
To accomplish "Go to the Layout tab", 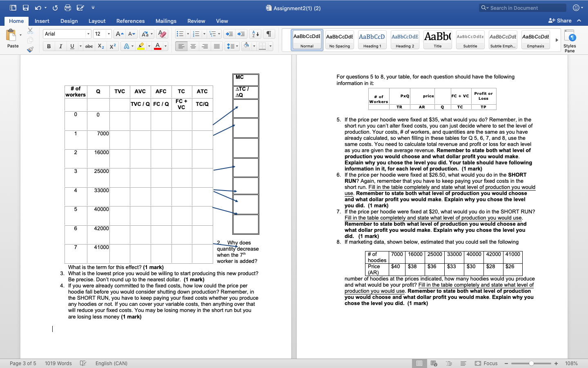I will pos(97,21).
